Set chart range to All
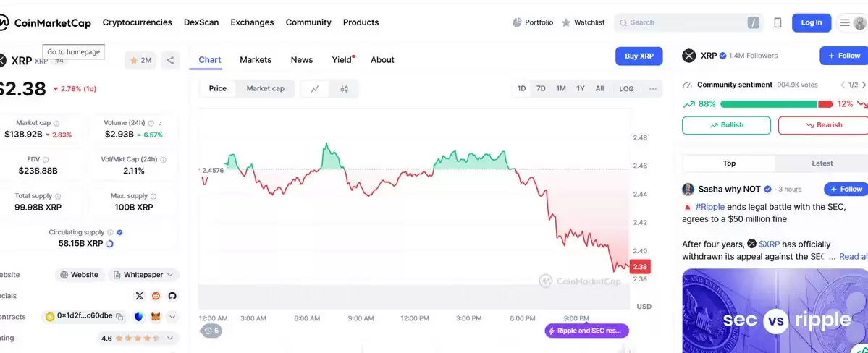The image size is (868, 353). point(599,88)
